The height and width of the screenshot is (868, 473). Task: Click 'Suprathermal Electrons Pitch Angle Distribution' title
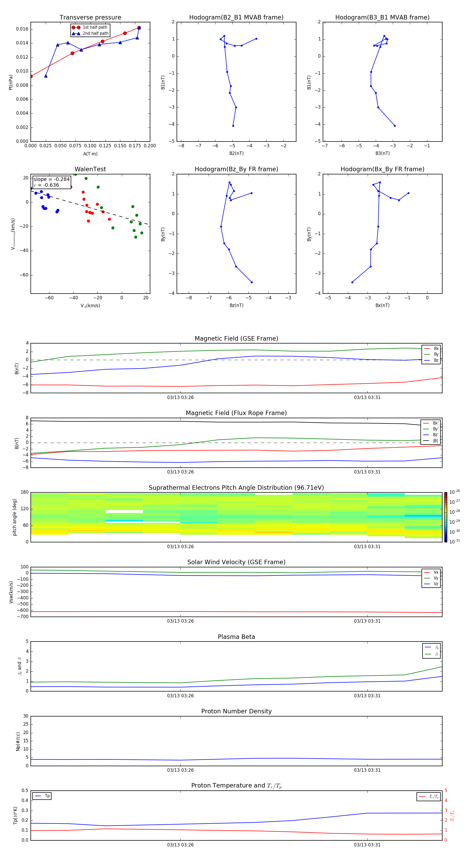point(236,488)
